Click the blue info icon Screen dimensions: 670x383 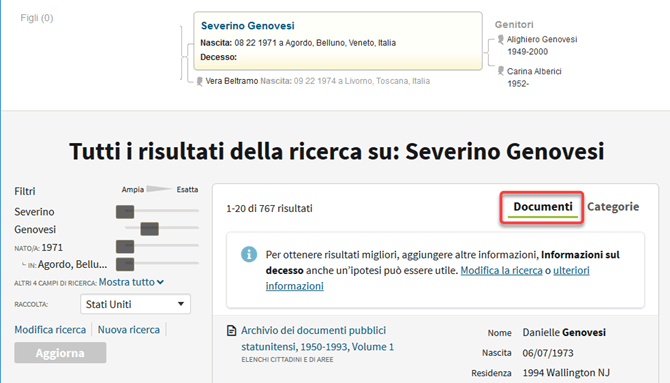(x=249, y=254)
